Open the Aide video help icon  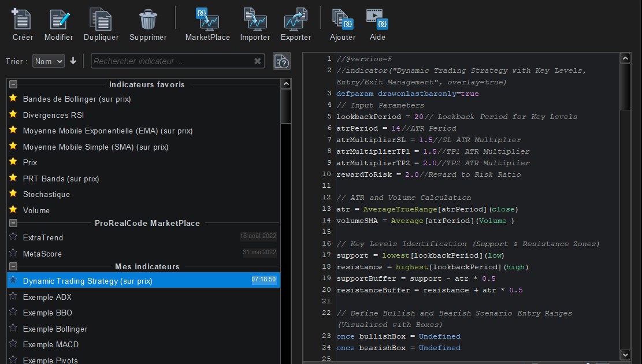(377, 20)
